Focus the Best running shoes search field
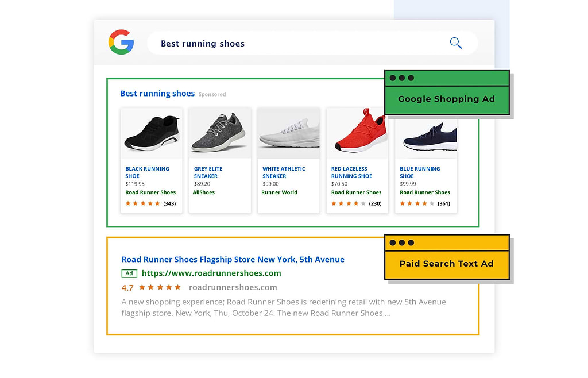Screen dimensions: 588x378 tap(312, 44)
